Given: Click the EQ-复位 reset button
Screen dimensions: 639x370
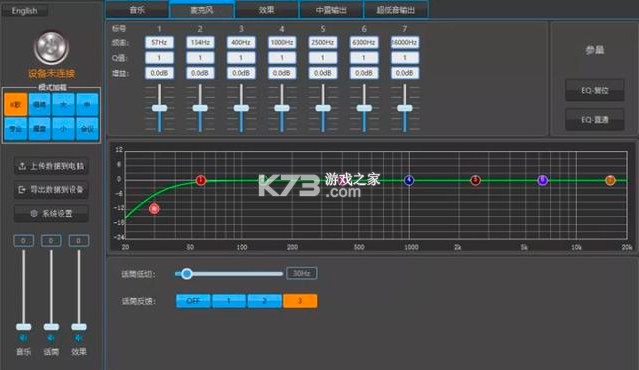Looking at the screenshot, I should coord(595,90).
